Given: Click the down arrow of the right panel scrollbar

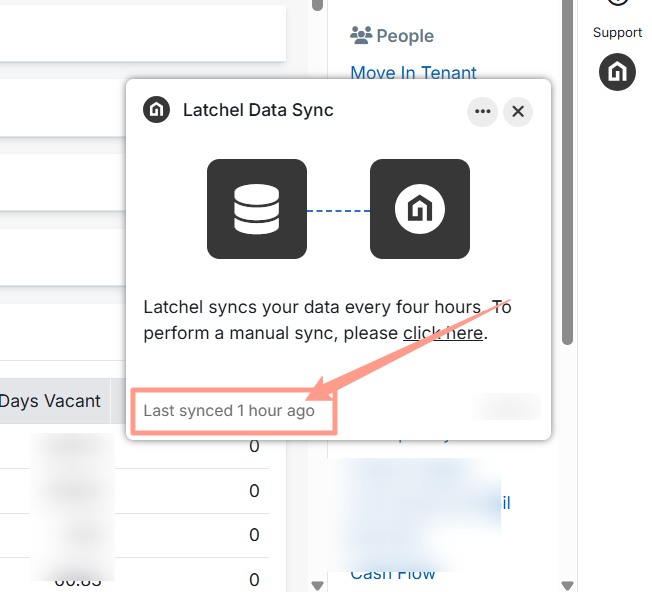Looking at the screenshot, I should pyautogui.click(x=567, y=585).
